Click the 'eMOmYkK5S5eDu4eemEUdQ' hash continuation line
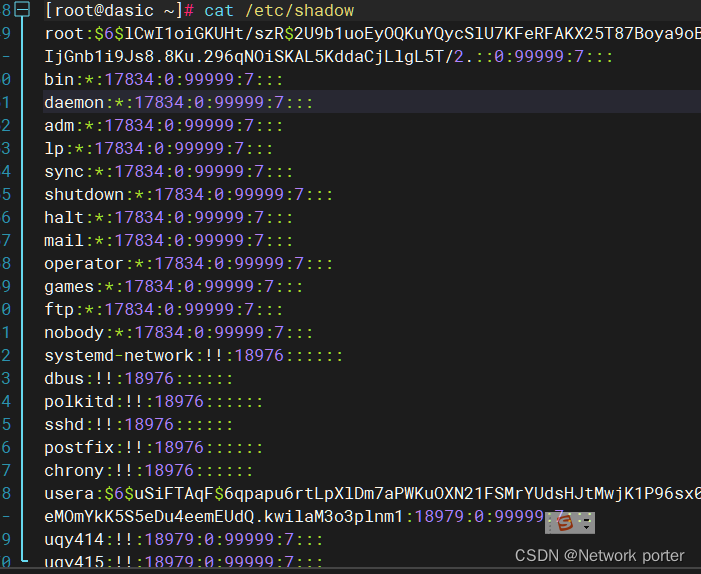 [x=318, y=517]
